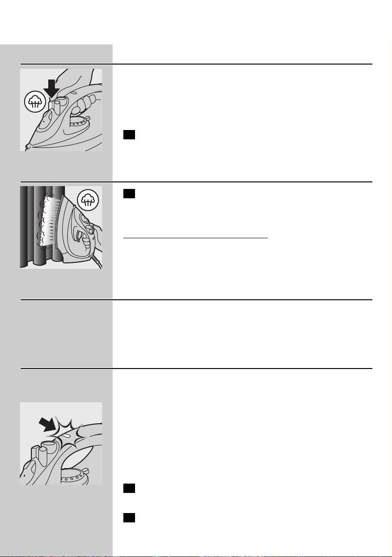Image resolution: width=392 pixels, height=557 pixels.
Task: Open the flashing indicator light illustration
Action: (61, 444)
